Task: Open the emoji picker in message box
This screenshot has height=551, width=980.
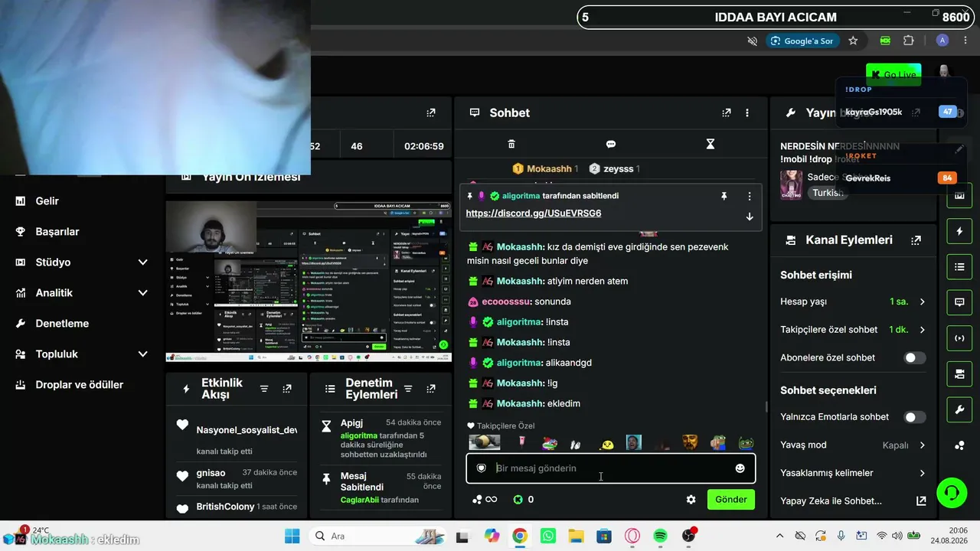Action: pos(740,468)
